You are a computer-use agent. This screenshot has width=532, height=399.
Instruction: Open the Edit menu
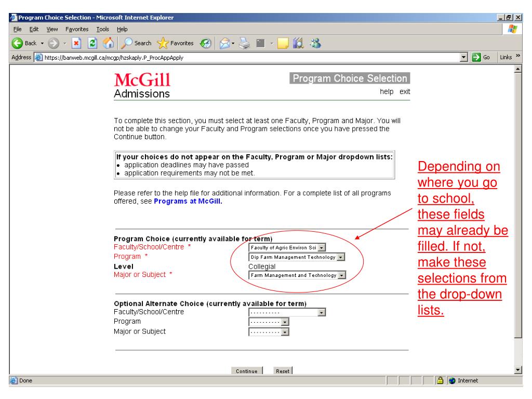34,29
